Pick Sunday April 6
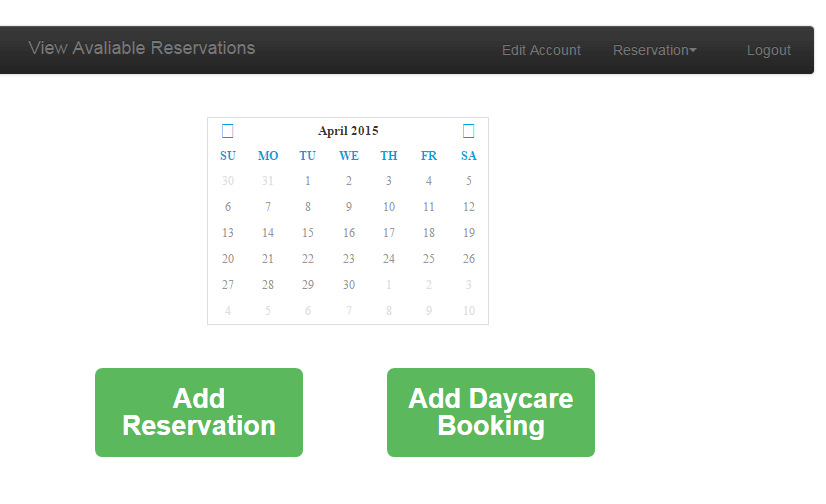Screen dimensions: 826x504 point(228,206)
